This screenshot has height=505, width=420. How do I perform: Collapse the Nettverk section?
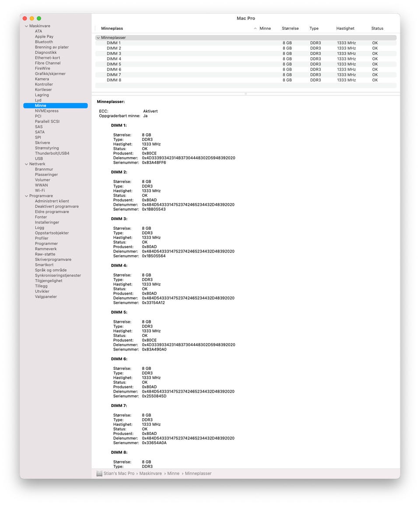click(x=26, y=164)
